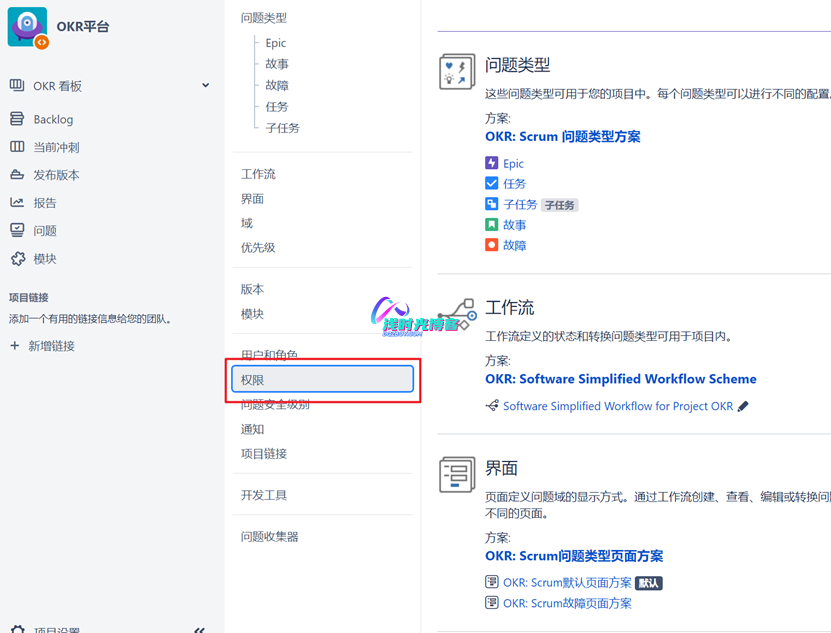Click the 模块 puzzle icon
831x633 pixels.
coord(17,258)
